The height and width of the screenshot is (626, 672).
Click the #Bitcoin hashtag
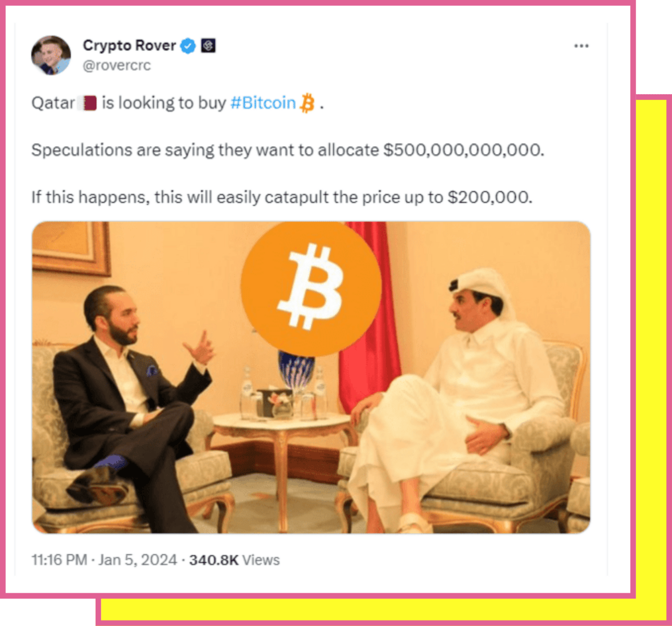263,103
